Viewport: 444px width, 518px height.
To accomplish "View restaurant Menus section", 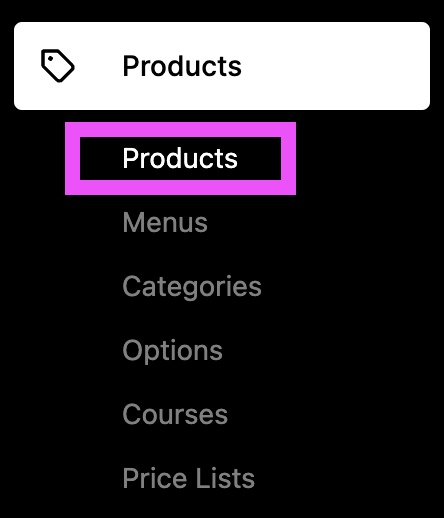I will pos(165,222).
